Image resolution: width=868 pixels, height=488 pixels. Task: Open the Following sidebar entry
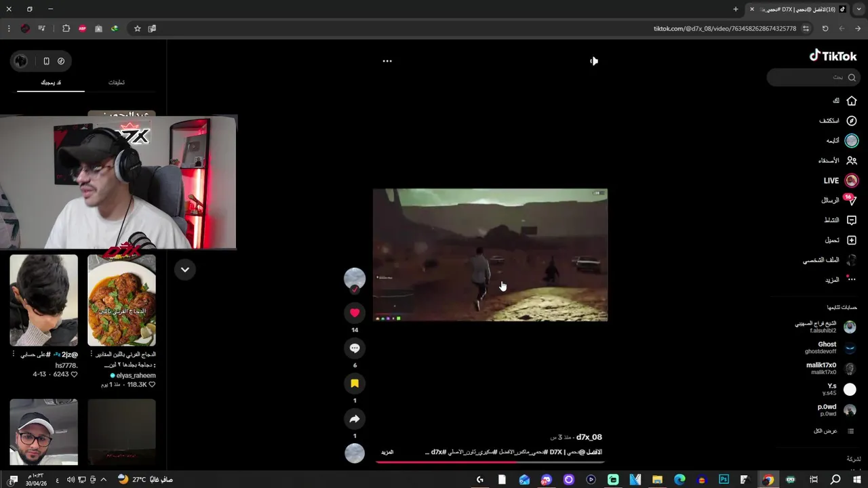pos(841,141)
